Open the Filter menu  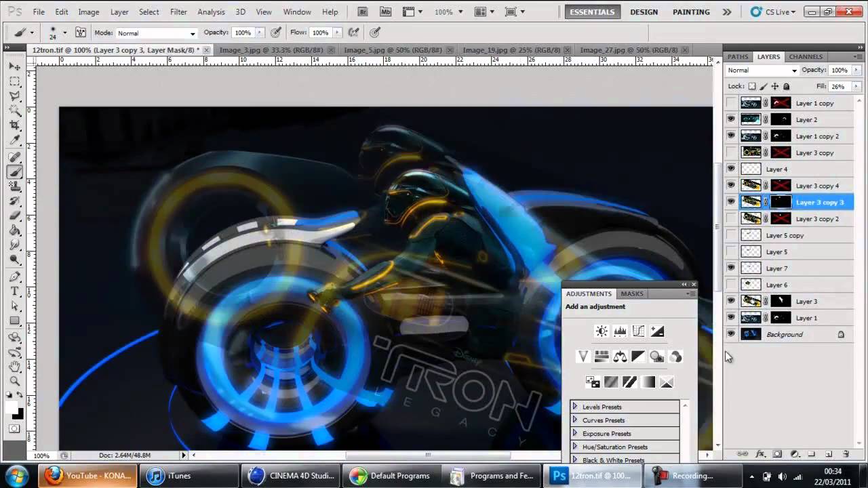tap(178, 12)
